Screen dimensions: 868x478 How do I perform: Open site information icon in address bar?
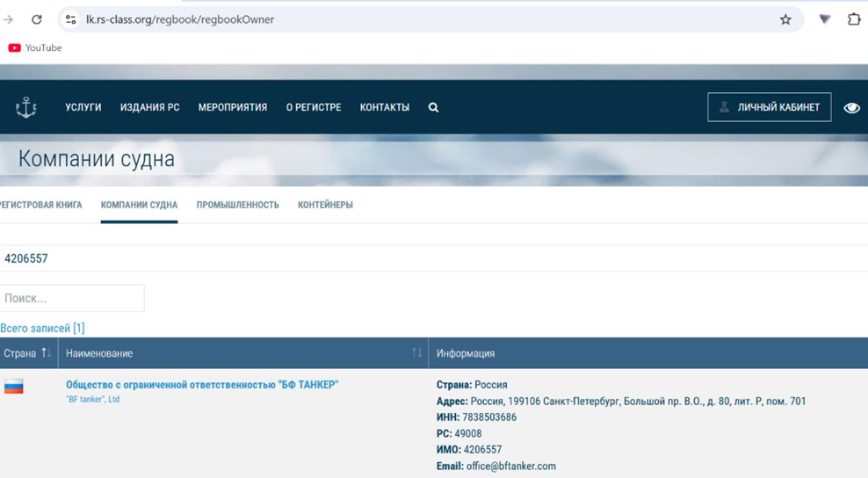70,19
